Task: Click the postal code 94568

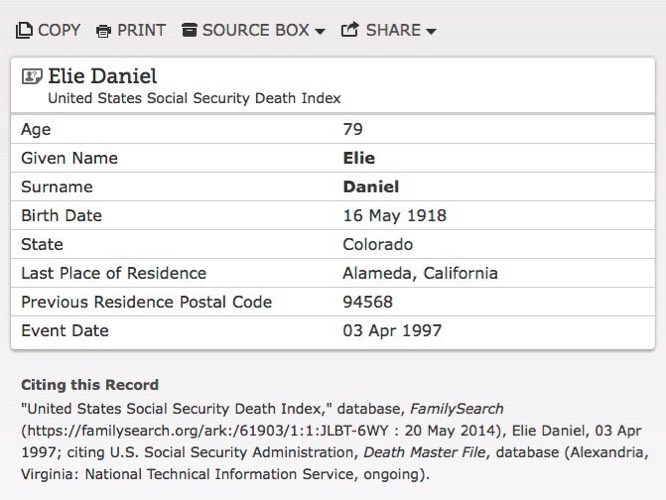Action: (x=367, y=302)
